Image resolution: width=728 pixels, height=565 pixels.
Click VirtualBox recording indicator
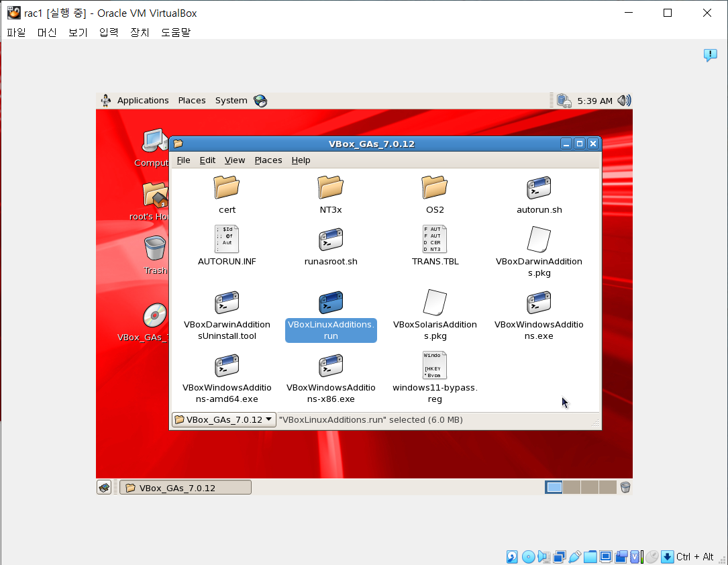pos(621,557)
